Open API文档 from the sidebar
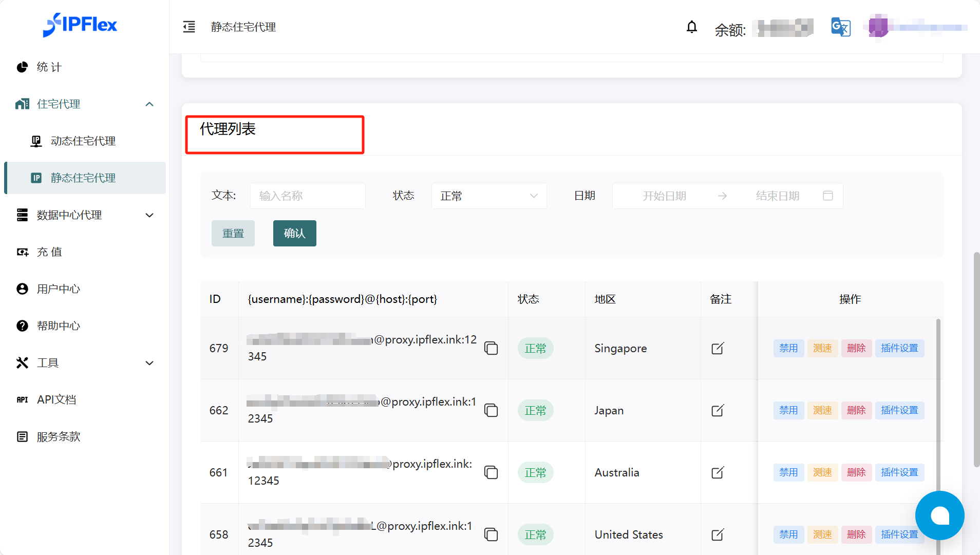Viewport: 980px width, 555px height. (x=56, y=399)
